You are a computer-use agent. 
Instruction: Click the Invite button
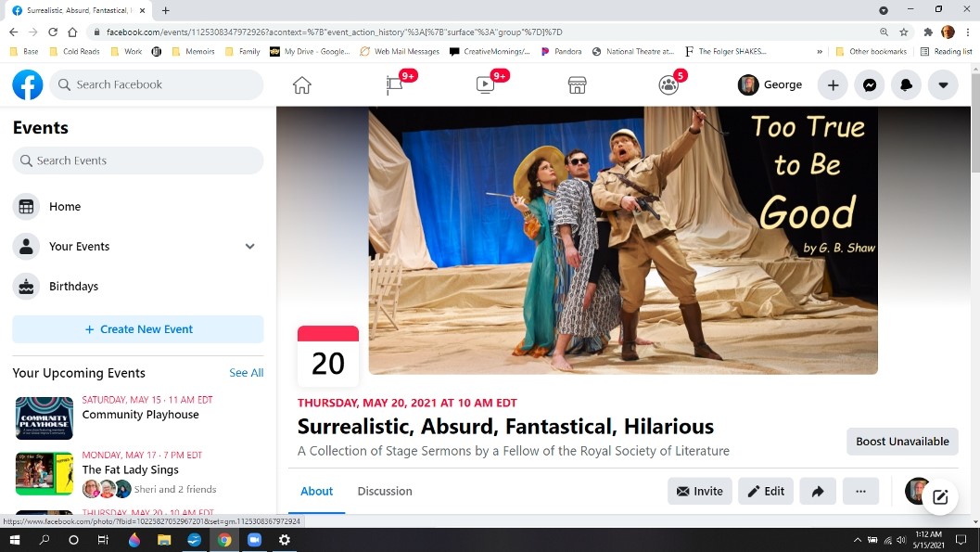[700, 492]
